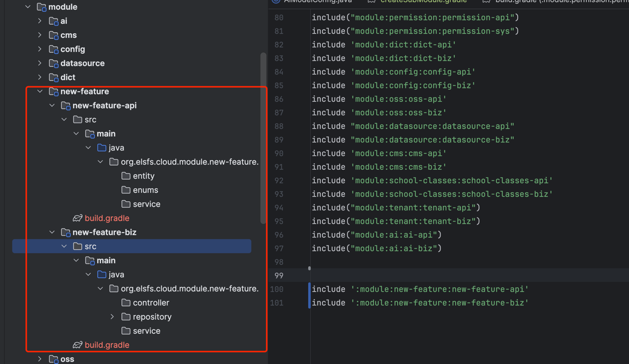Image resolution: width=629 pixels, height=364 pixels.
Task: Click the gradle icon of new-feature-api build.gradle
Action: pos(77,218)
